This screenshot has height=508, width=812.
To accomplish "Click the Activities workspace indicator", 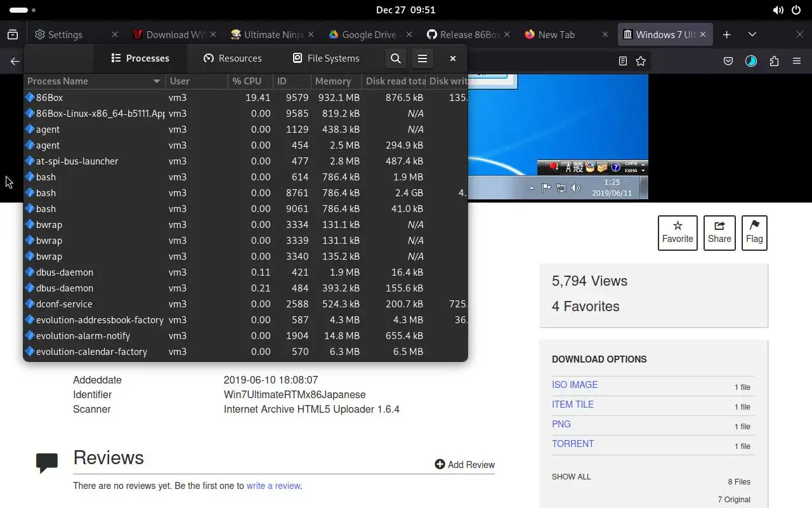I will point(23,10).
